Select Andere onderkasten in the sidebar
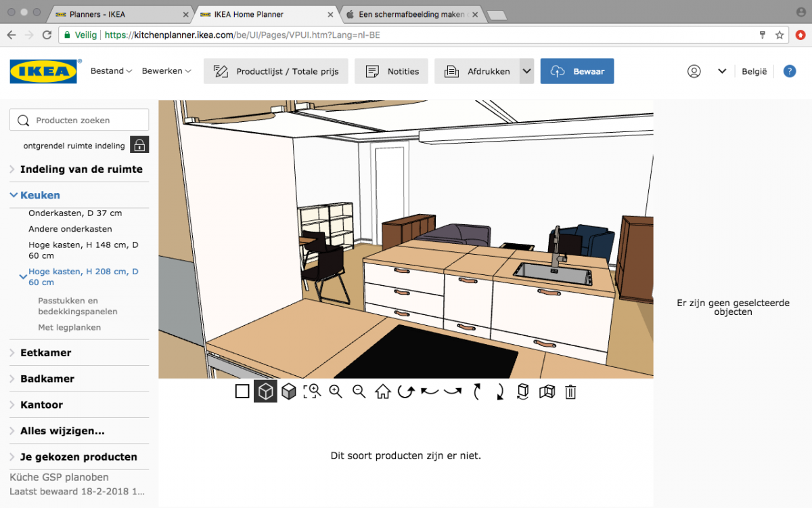Viewport: 812px width, 508px height. point(70,229)
